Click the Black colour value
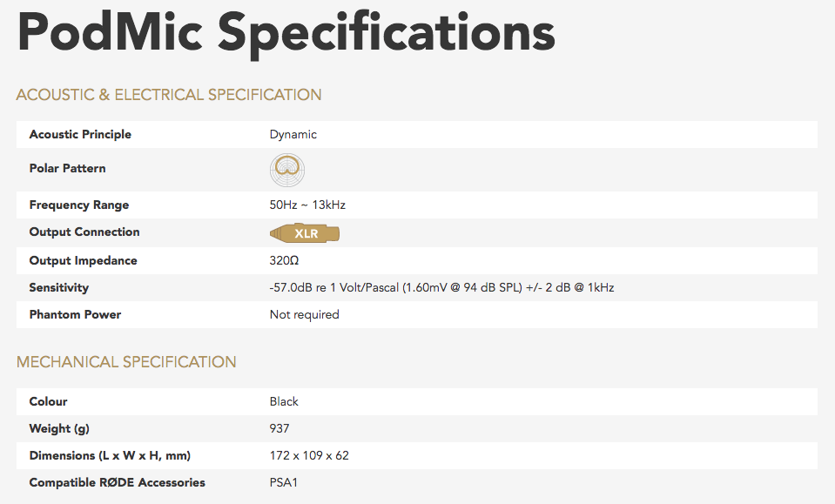Viewport: 835px width, 504px height. tap(284, 402)
